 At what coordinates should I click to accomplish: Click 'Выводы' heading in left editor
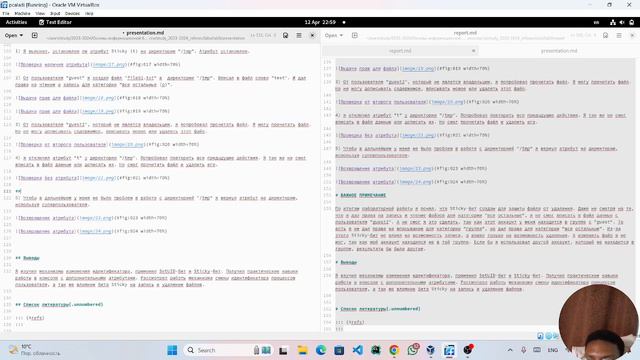(x=31, y=258)
